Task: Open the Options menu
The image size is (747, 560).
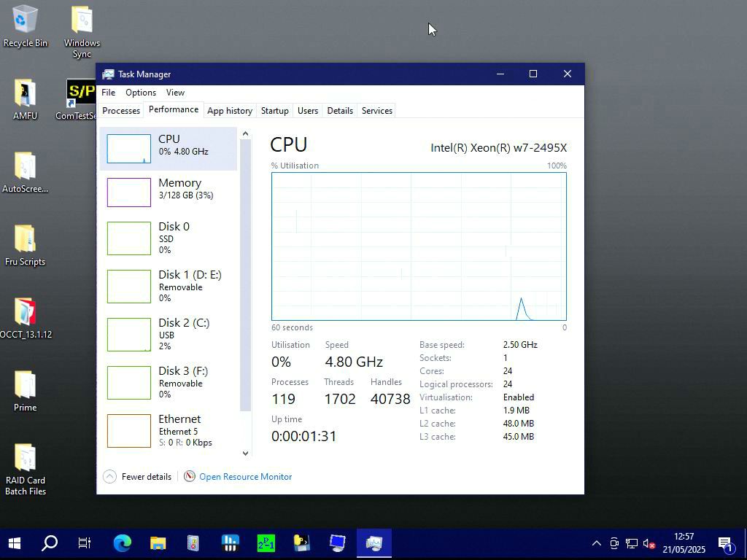Action: click(x=141, y=93)
